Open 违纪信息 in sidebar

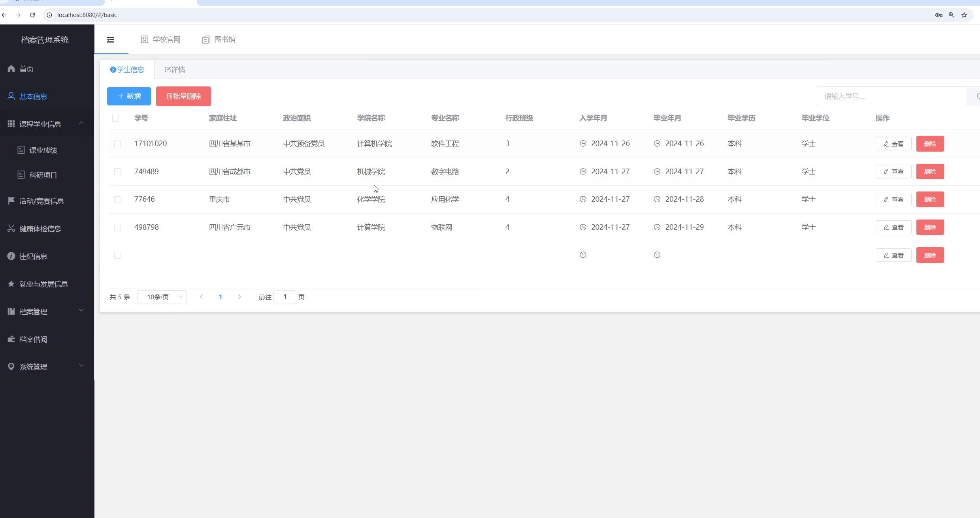pyautogui.click(x=33, y=257)
